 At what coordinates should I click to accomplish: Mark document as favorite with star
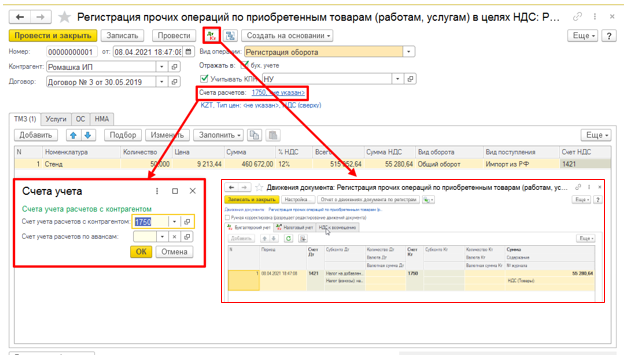point(64,17)
